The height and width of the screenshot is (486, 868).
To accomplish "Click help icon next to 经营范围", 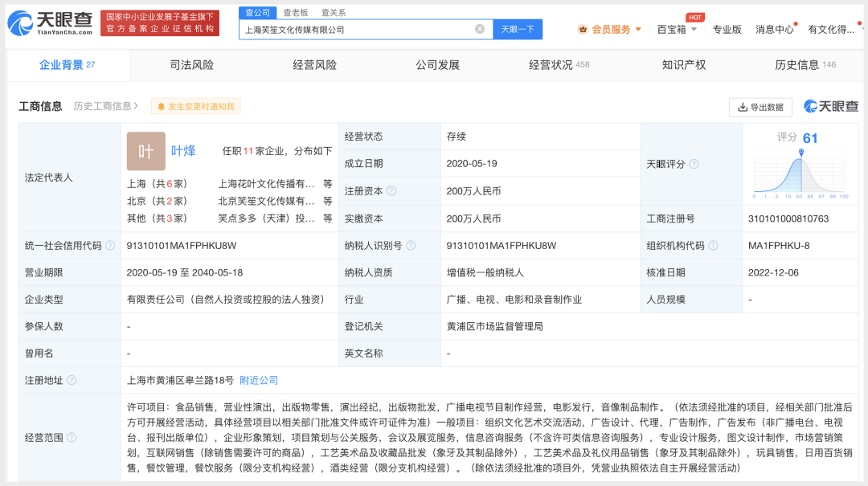I will (72, 438).
